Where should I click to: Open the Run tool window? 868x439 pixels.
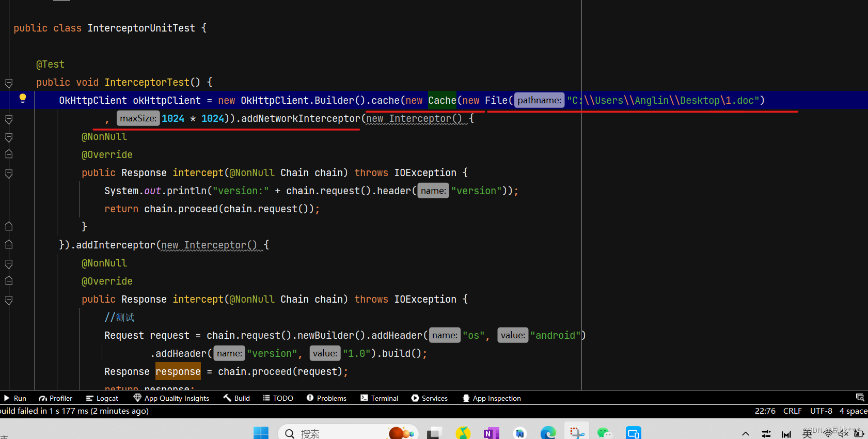(x=15, y=398)
